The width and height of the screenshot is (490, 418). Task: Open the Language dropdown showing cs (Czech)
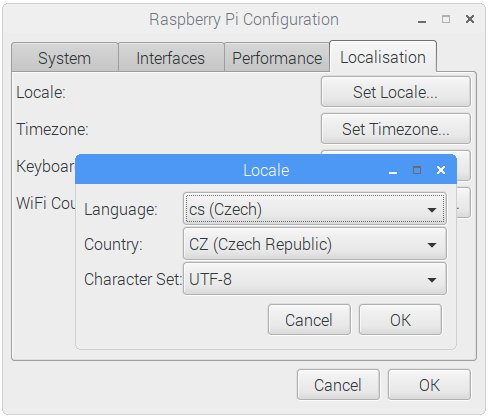coord(314,209)
